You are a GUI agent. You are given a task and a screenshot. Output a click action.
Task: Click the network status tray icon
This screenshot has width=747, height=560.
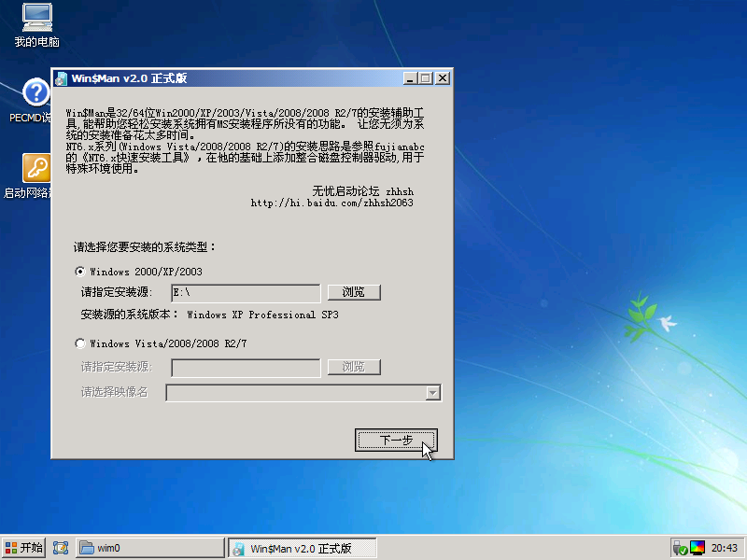[680, 548]
